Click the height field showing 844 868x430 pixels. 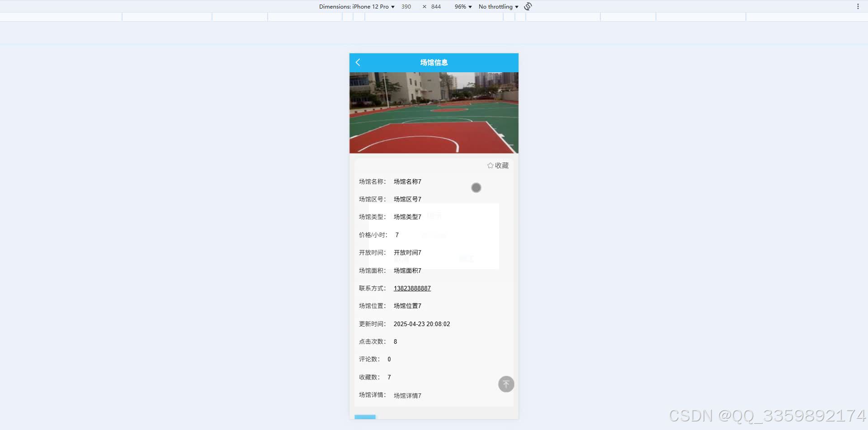(x=436, y=6)
